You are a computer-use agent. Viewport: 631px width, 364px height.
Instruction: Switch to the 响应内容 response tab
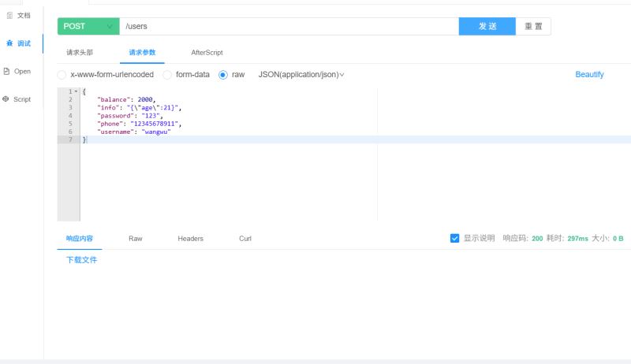point(80,238)
